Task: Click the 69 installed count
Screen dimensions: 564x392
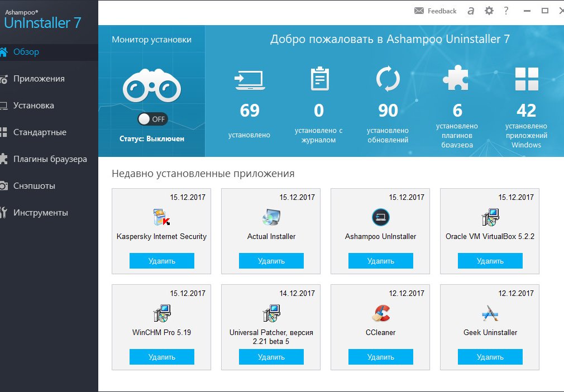Action: click(x=250, y=111)
